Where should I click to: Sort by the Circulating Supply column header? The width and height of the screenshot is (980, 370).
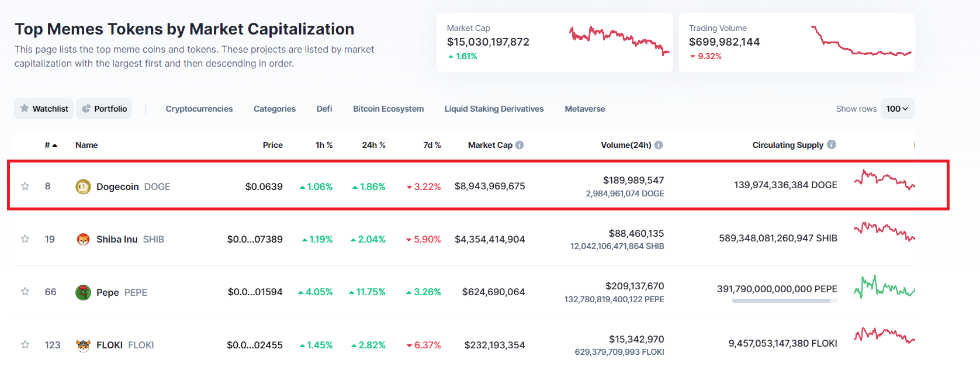(788, 145)
